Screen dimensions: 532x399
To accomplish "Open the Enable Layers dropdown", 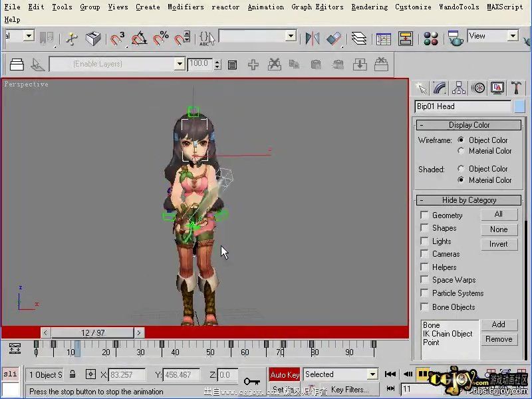I will (x=180, y=64).
